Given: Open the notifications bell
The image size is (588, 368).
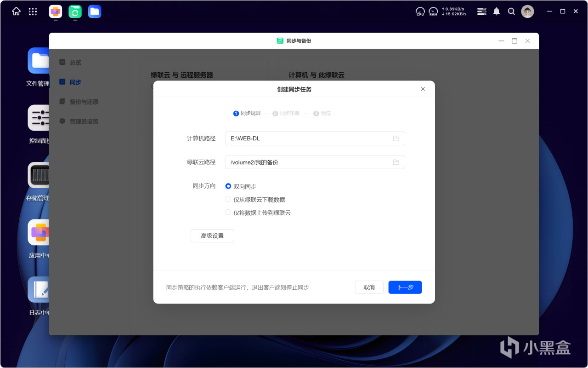Looking at the screenshot, I should 497,11.
